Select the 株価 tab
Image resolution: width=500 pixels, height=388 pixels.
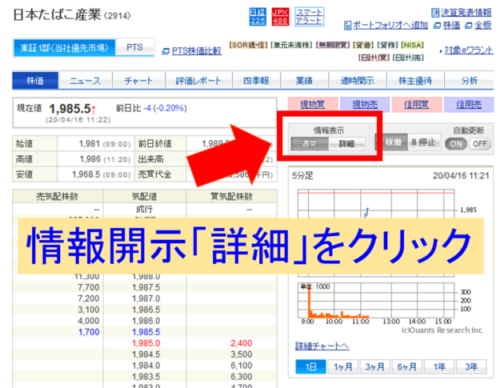(x=35, y=81)
